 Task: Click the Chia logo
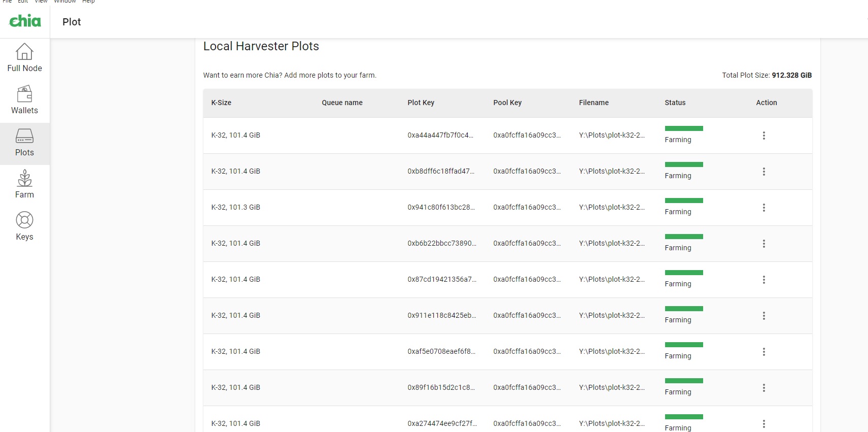coord(25,21)
